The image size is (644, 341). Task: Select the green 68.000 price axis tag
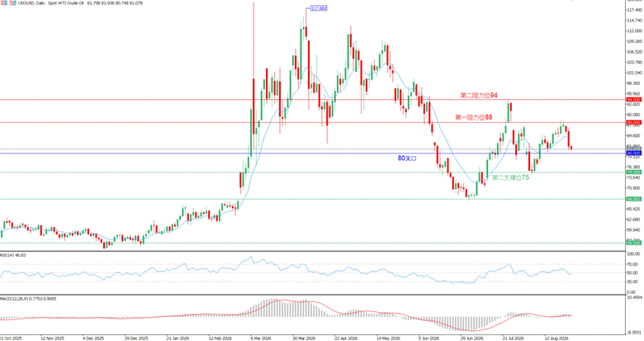634,199
